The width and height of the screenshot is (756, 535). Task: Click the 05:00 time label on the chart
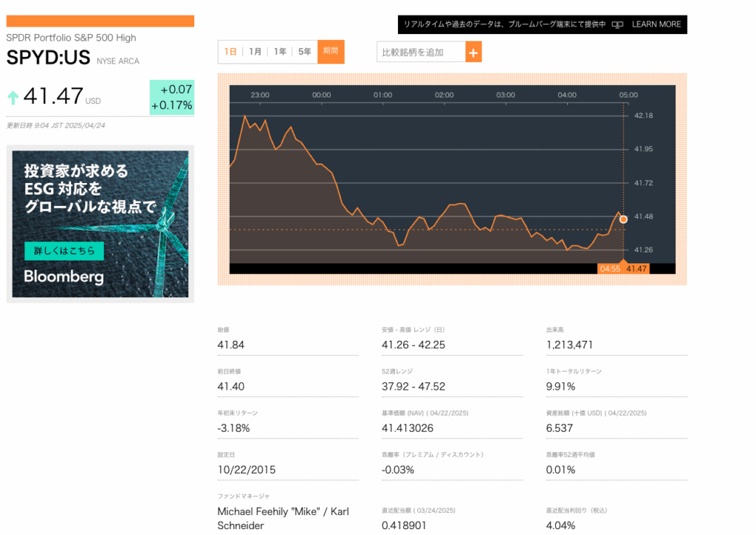628,95
